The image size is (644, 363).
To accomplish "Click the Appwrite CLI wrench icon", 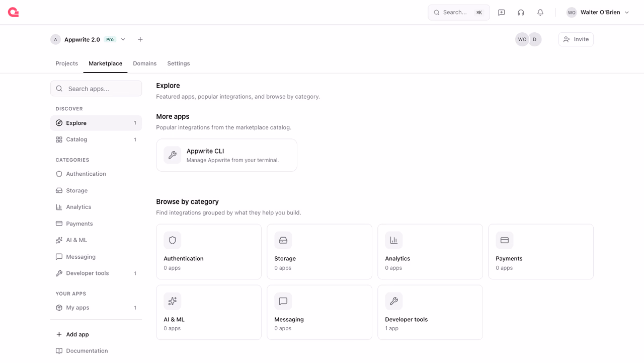I will pos(173,155).
